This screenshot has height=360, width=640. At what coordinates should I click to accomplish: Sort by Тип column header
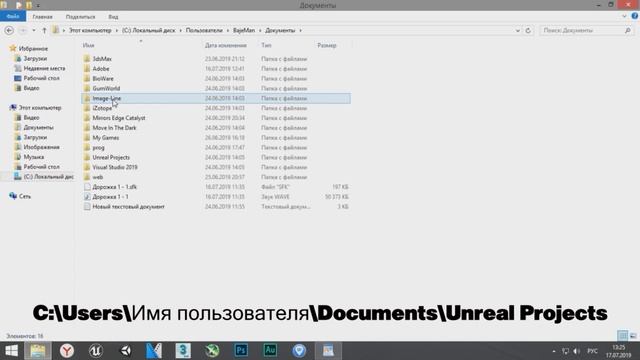(x=266, y=45)
